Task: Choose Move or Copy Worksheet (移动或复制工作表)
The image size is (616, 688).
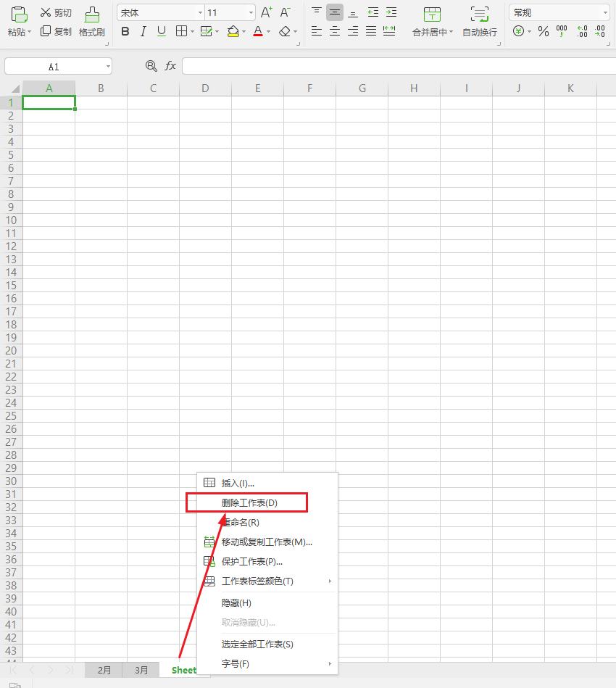Action: [267, 542]
